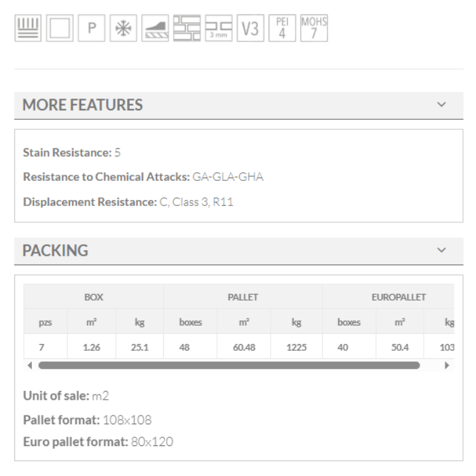The width and height of the screenshot is (476, 476).
Task: Click the floor heating icon
Action: 28,29
